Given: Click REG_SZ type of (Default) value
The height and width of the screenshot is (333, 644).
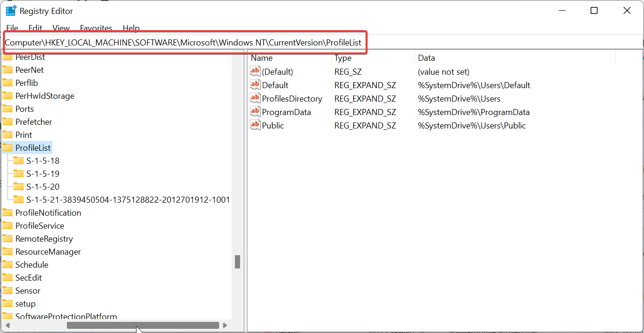Looking at the screenshot, I should tap(348, 72).
